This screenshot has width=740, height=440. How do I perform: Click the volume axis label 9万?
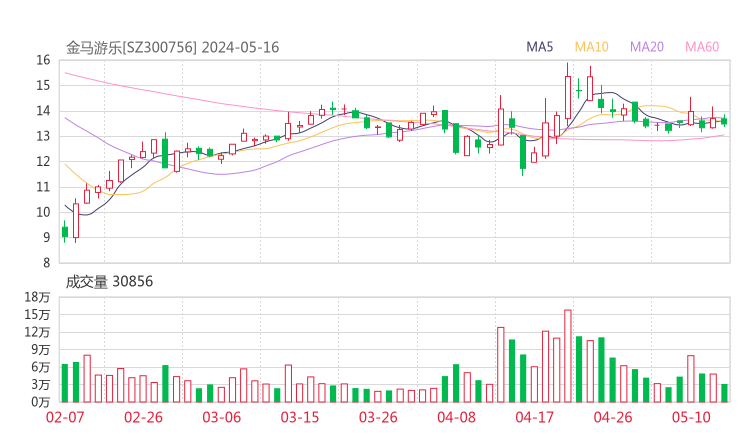(41, 349)
